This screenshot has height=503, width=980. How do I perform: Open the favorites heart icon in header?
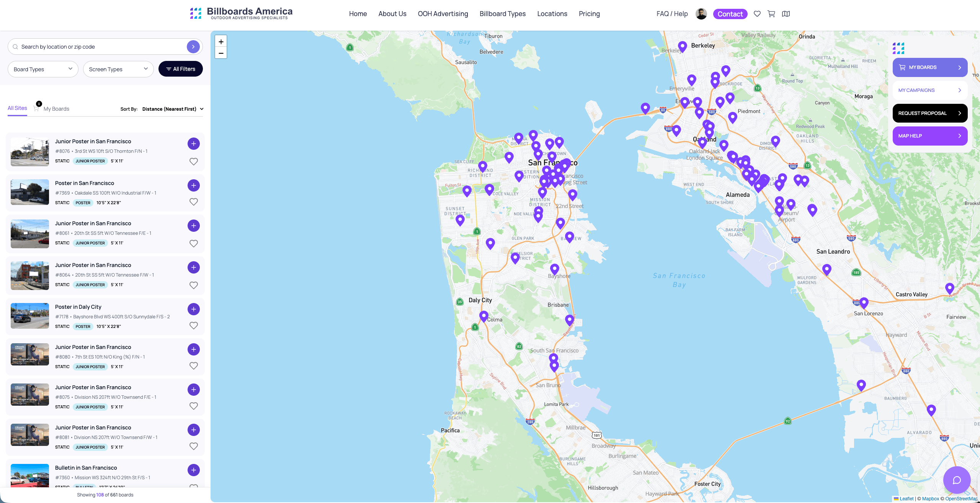[x=757, y=14]
